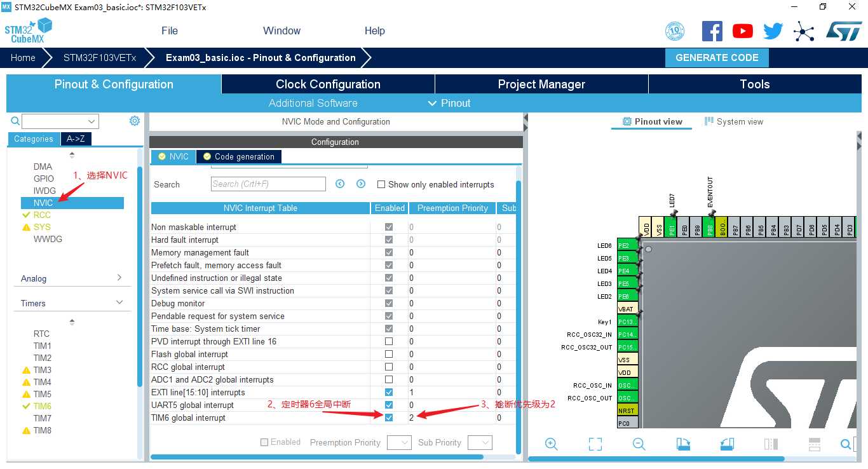Click the pinout view horizontal scrollbar
The height and width of the screenshot is (469, 868).
pyautogui.click(x=656, y=458)
